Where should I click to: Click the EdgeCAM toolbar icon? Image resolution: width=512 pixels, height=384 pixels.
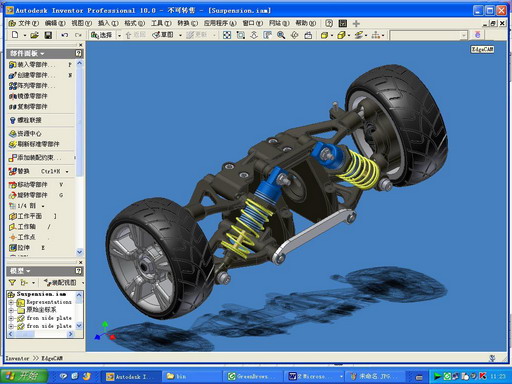click(482, 49)
